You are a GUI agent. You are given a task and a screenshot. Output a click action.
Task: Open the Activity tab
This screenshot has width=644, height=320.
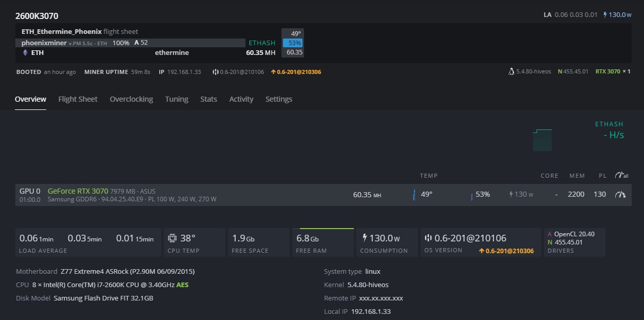pos(241,99)
